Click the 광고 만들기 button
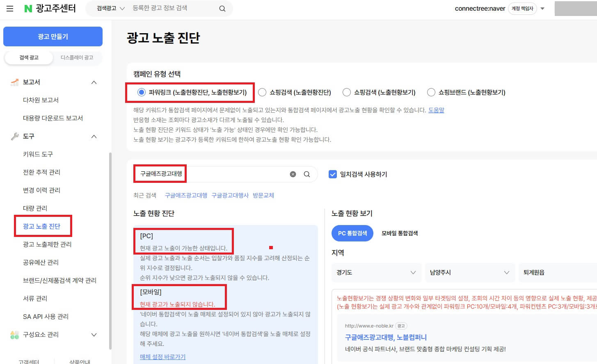This screenshot has height=364, width=597. coord(53,36)
